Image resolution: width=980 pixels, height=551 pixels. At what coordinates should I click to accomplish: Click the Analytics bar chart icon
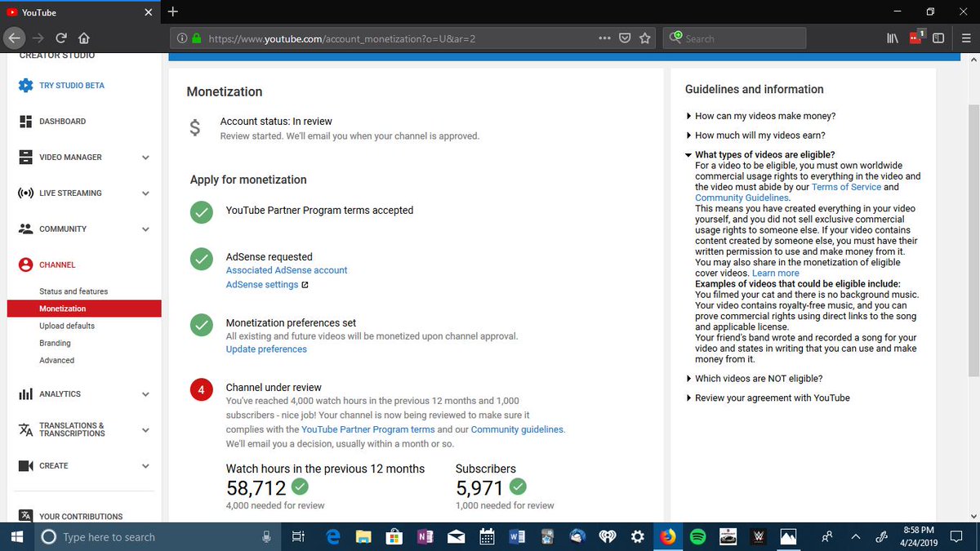click(x=25, y=393)
